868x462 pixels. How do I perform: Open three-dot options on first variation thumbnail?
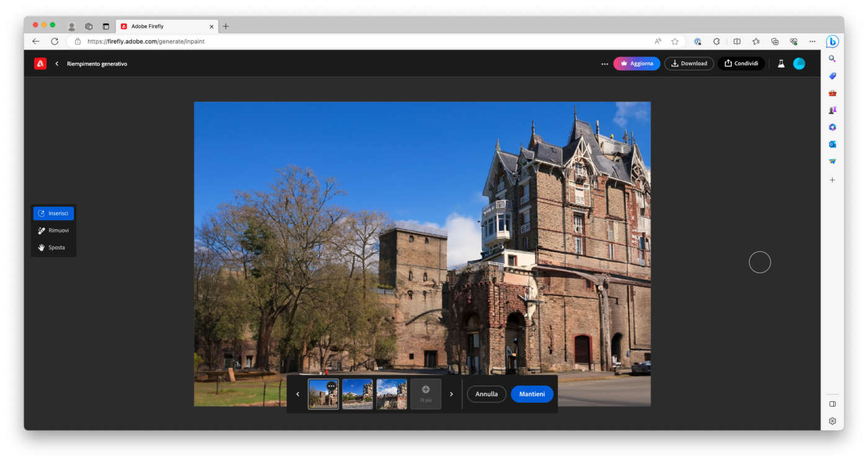coord(332,386)
